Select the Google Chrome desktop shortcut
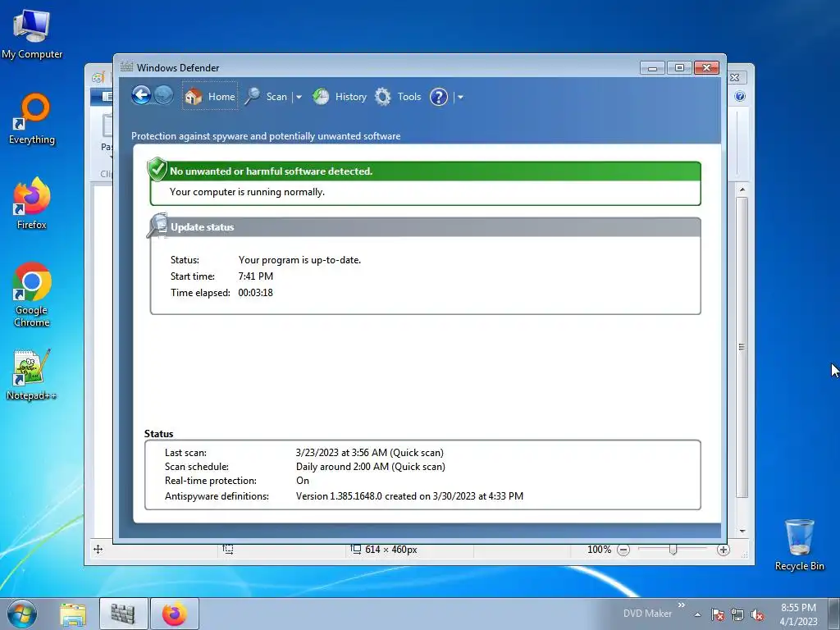Image resolution: width=840 pixels, height=630 pixels. point(32,294)
